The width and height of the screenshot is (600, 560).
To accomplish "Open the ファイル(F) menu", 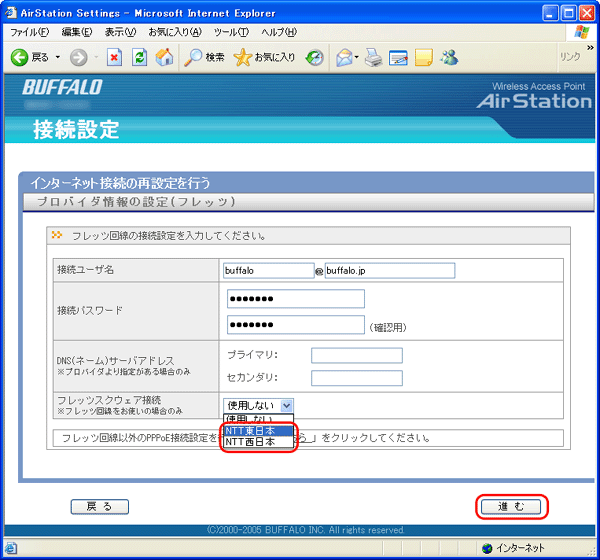I will point(29,32).
